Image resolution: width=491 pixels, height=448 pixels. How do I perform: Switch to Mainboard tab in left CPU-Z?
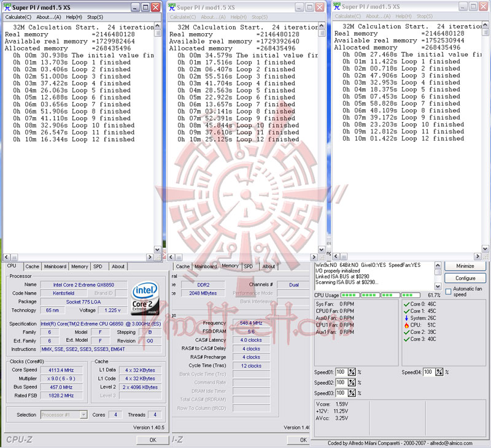[x=55, y=266]
